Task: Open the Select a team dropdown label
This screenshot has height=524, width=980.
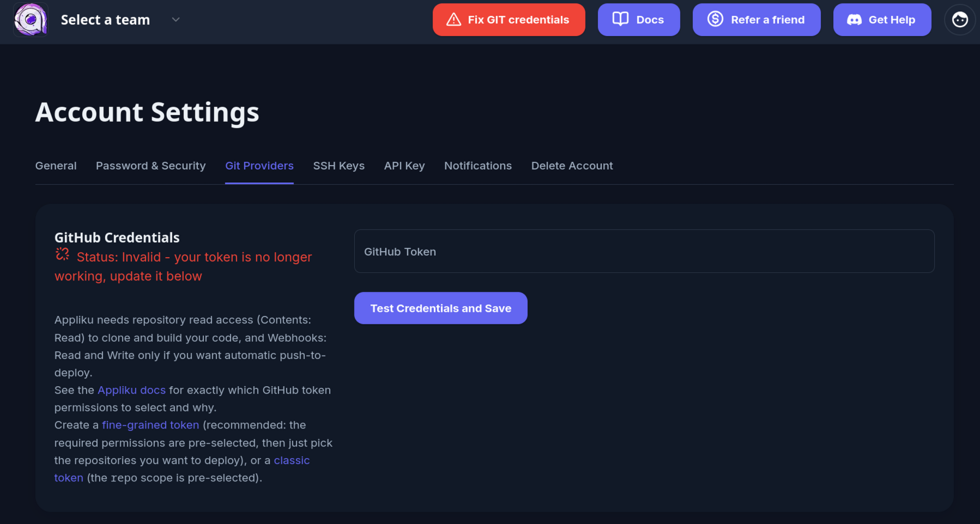Action: [105, 20]
